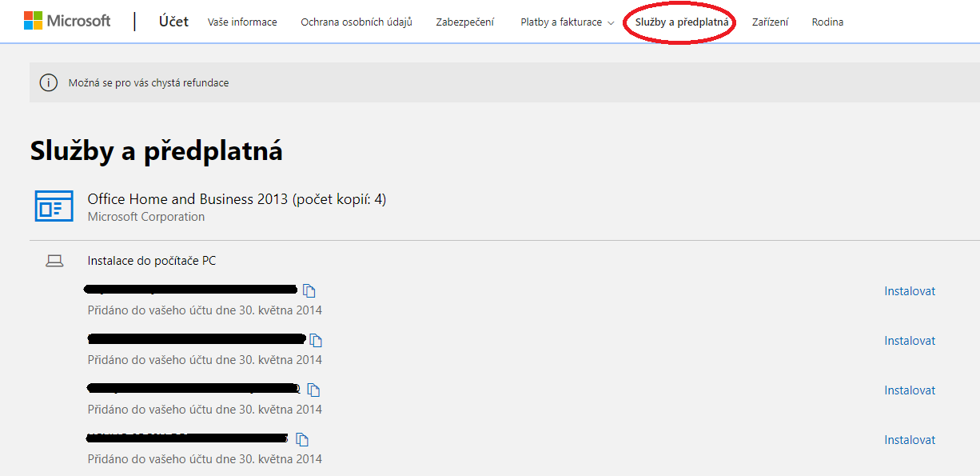Click Instalovat for the third key
The image size is (980, 476).
click(x=910, y=390)
